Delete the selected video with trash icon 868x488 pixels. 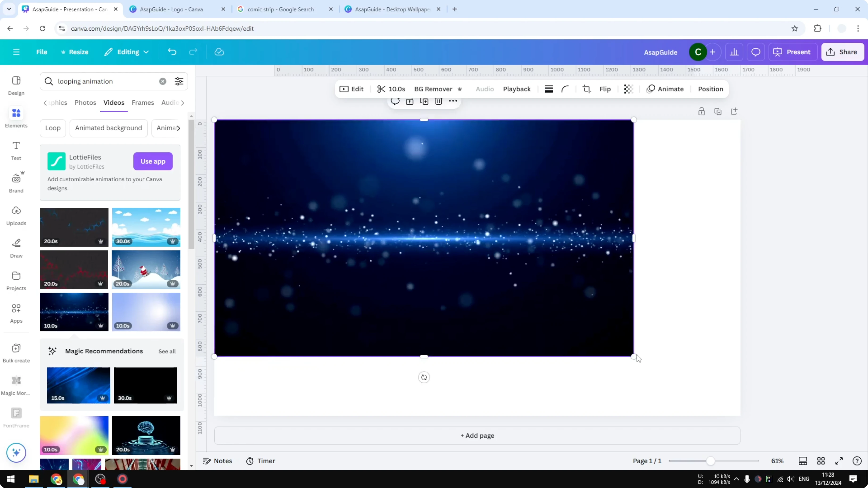[438, 101]
